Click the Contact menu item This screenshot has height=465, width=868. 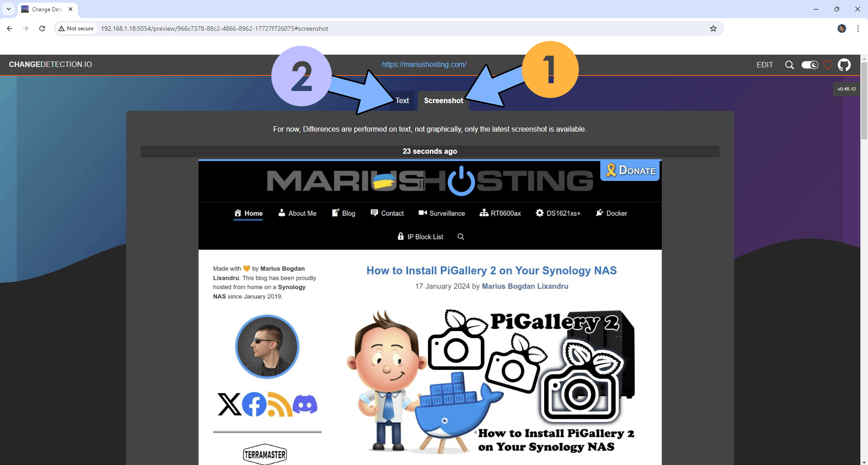coord(387,213)
